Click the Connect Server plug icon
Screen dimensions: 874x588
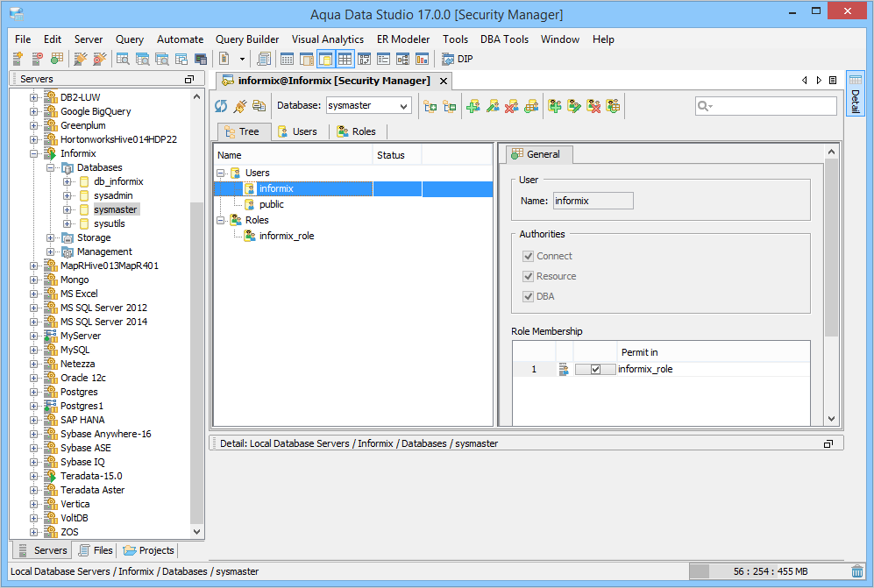[81, 59]
